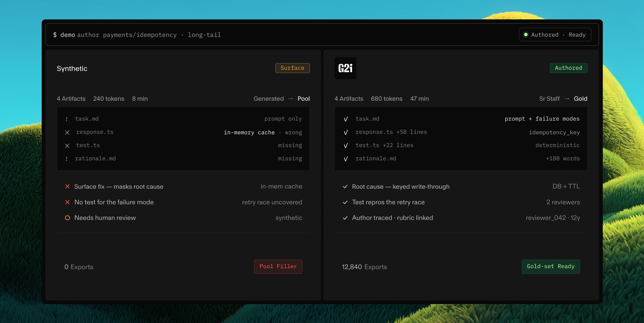Click the arrow between Sr Staff and Gold
The image size is (644, 323).
click(567, 99)
